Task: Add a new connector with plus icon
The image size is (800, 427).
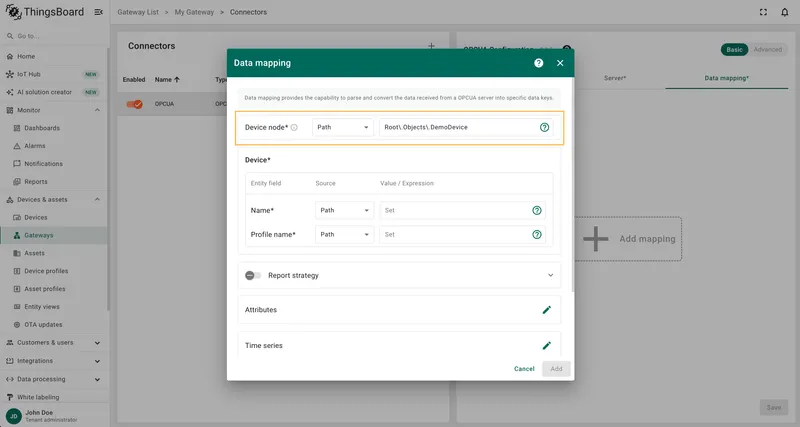Action: [431, 46]
